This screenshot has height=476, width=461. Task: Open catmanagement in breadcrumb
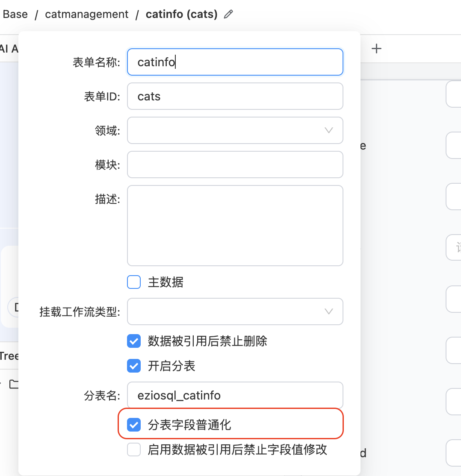point(87,14)
